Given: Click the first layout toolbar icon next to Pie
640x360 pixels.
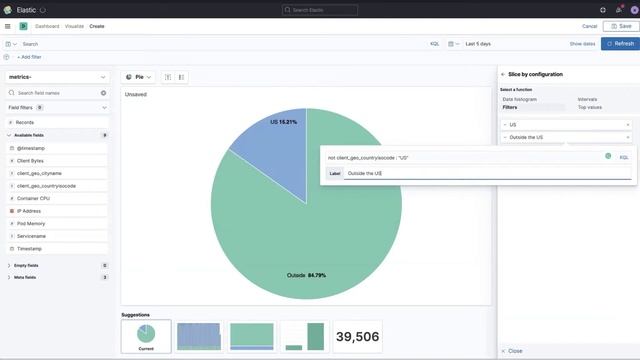Looking at the screenshot, I should click(x=168, y=77).
